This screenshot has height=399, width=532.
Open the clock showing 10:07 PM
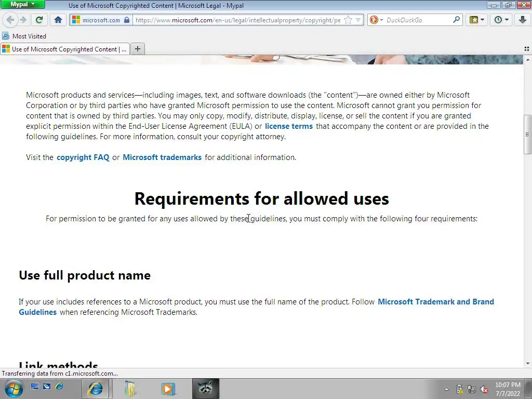(x=508, y=389)
